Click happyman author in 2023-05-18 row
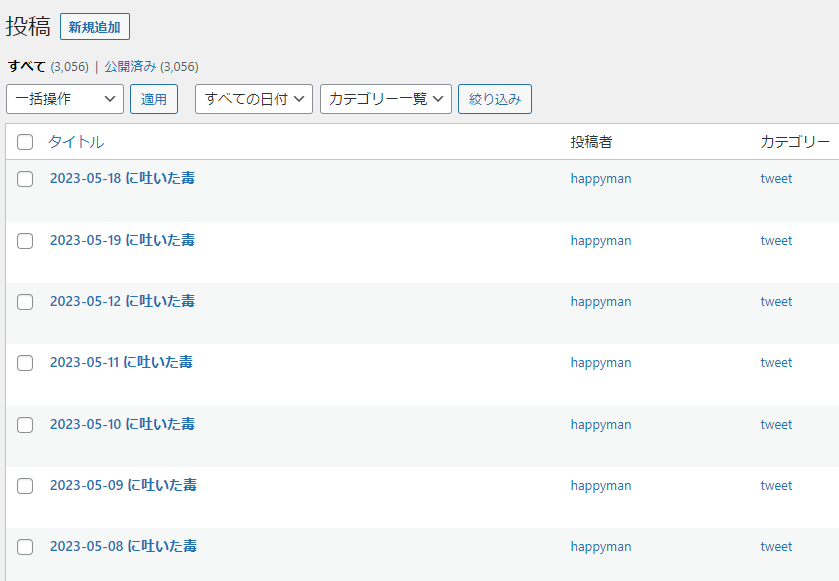The image size is (839, 581). [x=601, y=179]
